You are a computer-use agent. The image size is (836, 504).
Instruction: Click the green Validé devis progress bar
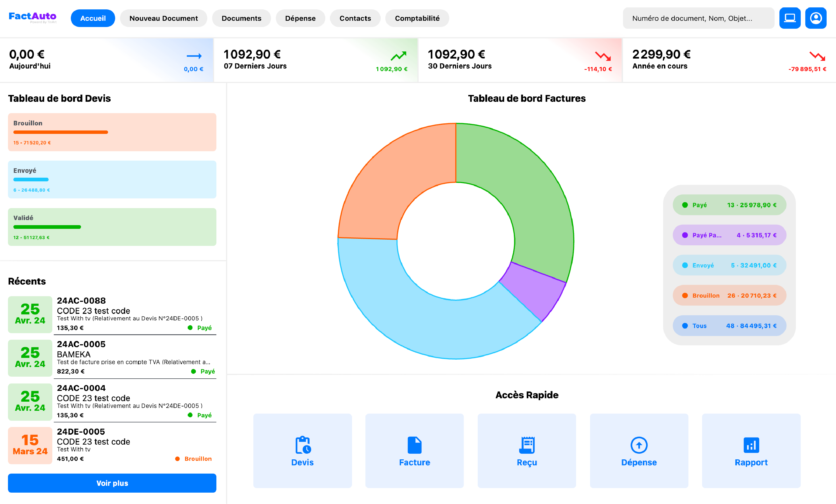point(47,227)
